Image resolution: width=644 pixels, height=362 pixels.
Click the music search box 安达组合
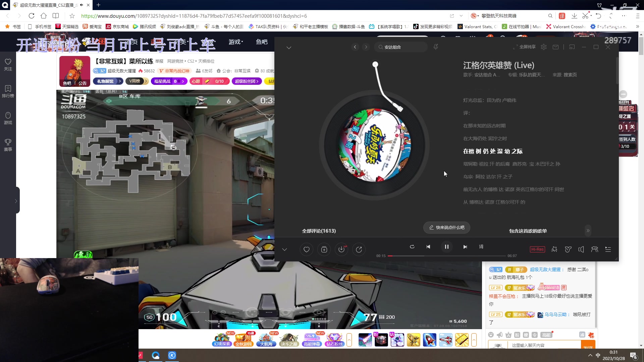tap(401, 47)
